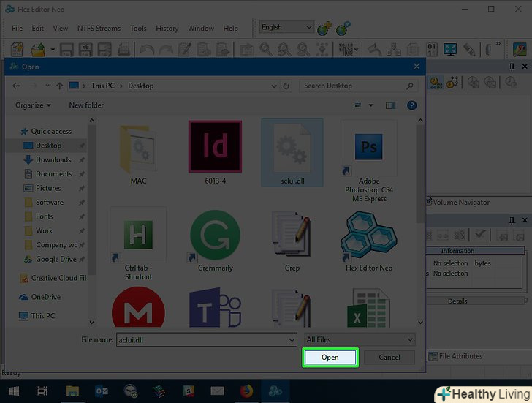532x403 pixels.
Task: Click the Find magnifier toolbar icon
Action: point(266,50)
